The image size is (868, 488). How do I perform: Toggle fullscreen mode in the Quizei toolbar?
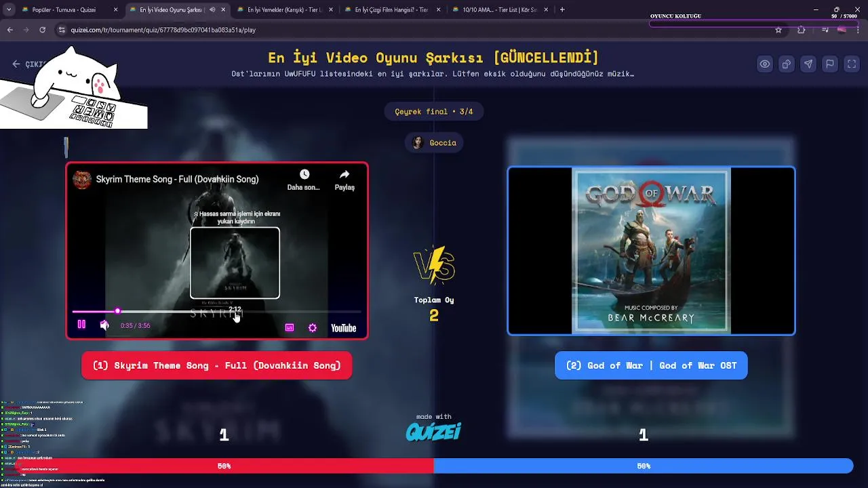(x=852, y=64)
